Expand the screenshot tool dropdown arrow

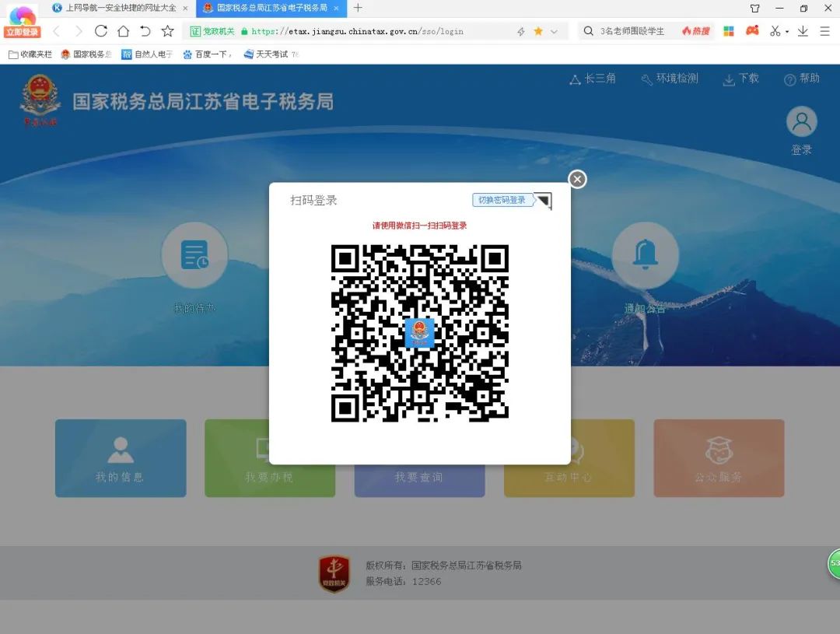click(x=787, y=32)
